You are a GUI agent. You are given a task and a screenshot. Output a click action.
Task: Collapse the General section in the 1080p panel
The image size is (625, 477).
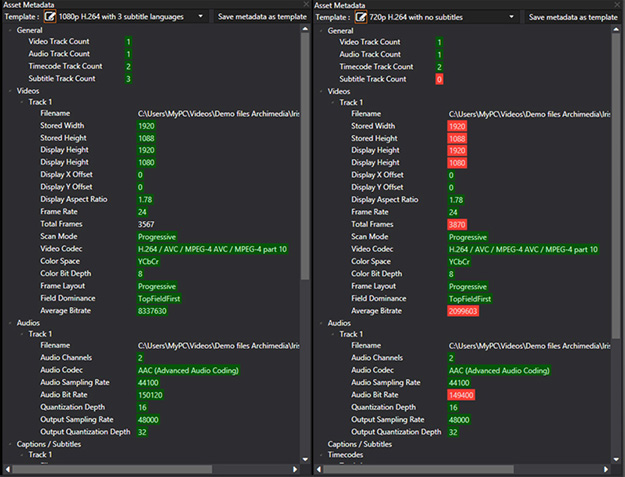pos(9,31)
